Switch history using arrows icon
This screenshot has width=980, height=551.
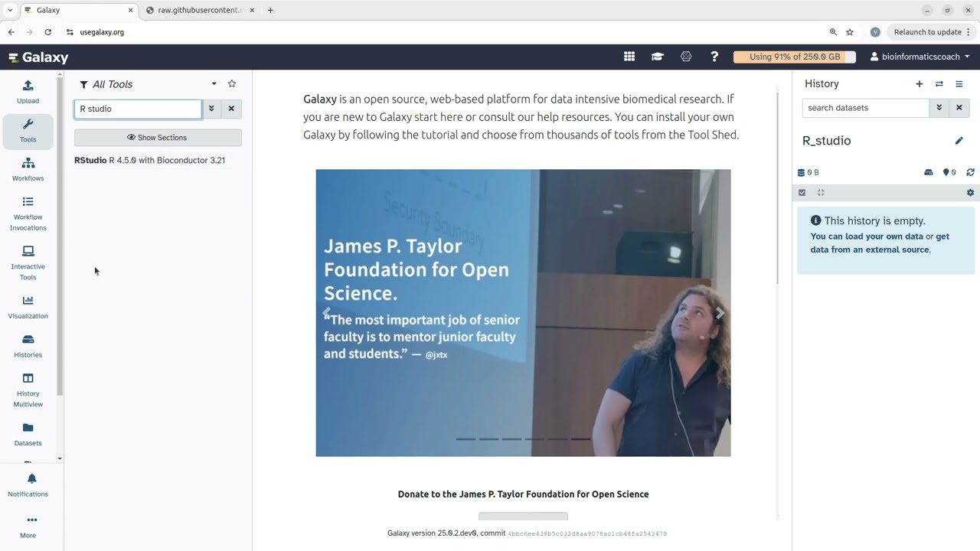(x=939, y=84)
